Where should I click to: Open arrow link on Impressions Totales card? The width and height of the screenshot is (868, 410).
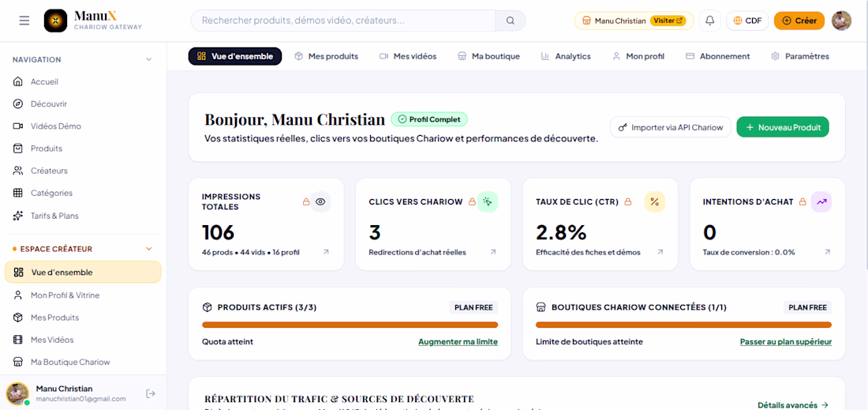pos(326,252)
